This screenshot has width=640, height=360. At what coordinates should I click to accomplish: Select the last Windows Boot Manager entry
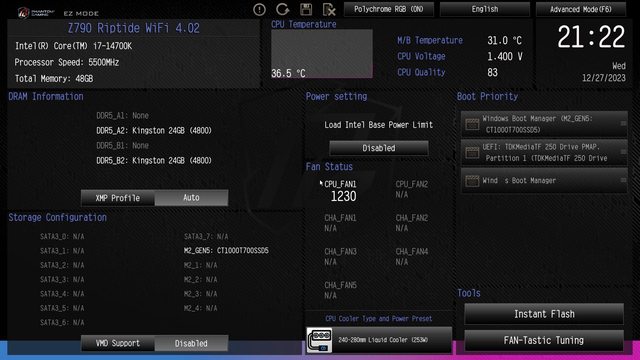pos(544,180)
